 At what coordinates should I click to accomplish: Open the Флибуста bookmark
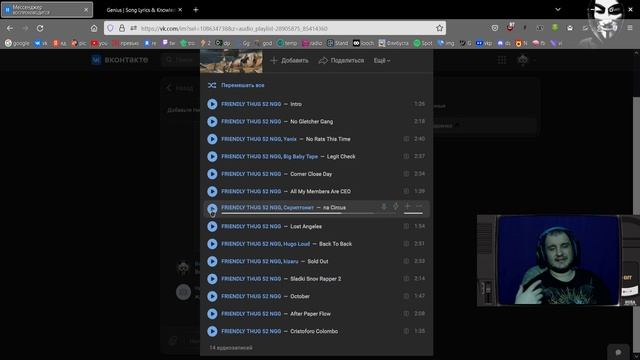pos(393,43)
